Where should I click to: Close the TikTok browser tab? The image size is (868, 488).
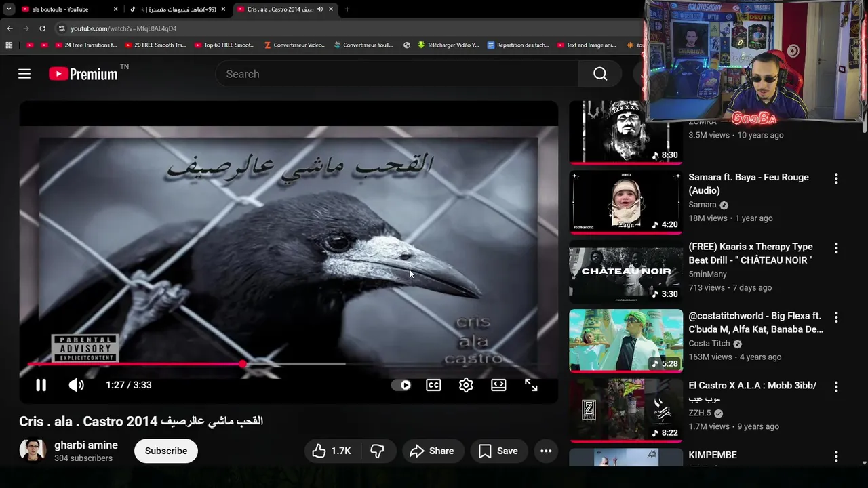click(x=223, y=9)
